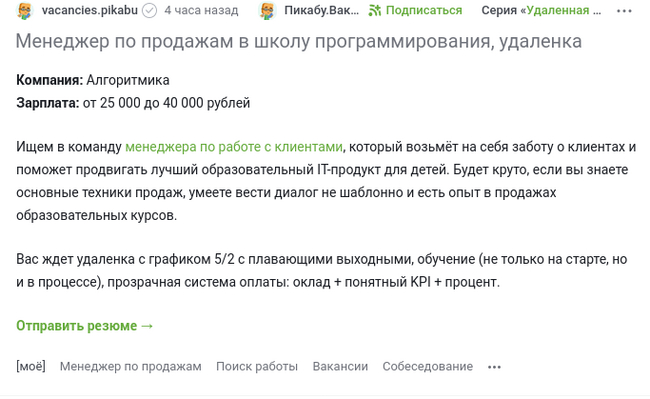Select the 'Поиск работы' tag
The width and height of the screenshot is (650, 399).
257,366
